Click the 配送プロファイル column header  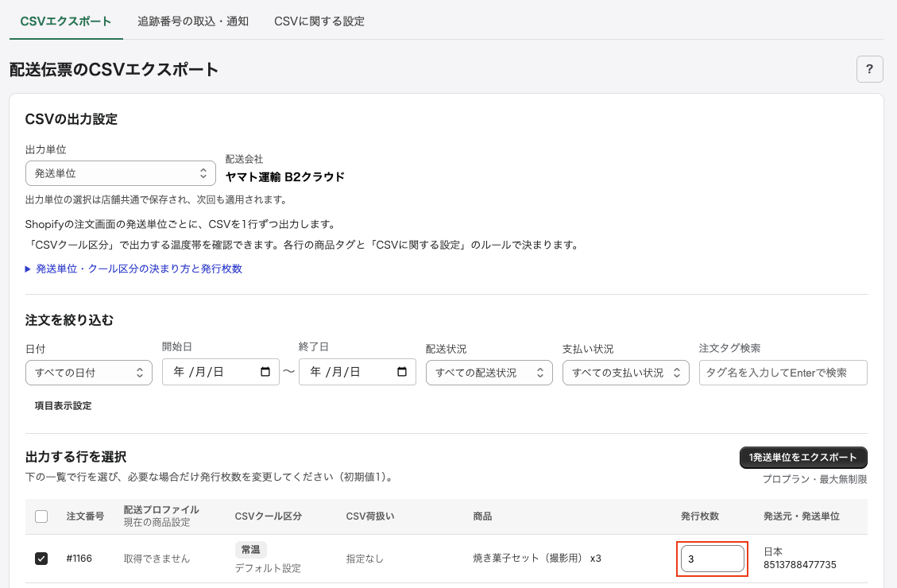coord(161,509)
